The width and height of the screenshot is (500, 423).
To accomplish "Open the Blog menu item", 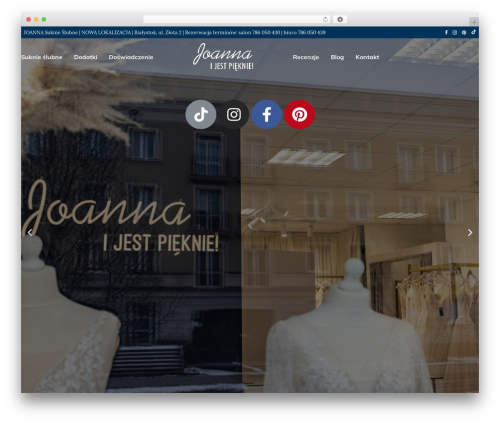I will tap(337, 57).
